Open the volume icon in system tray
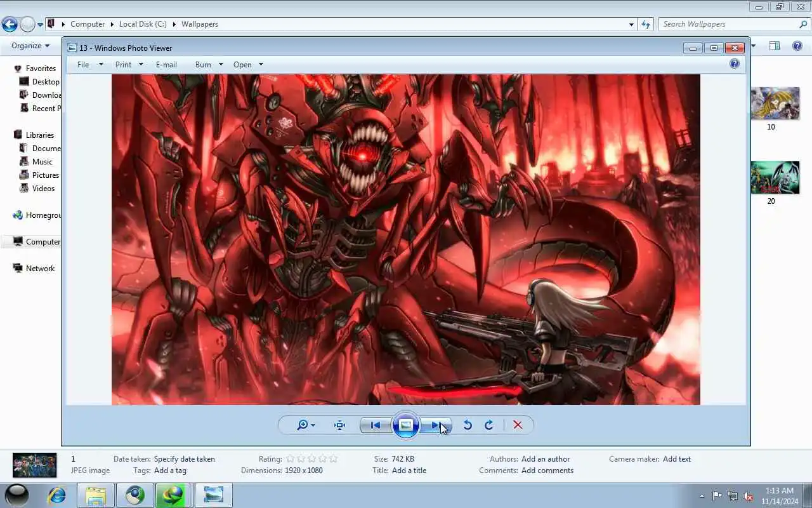 748,496
